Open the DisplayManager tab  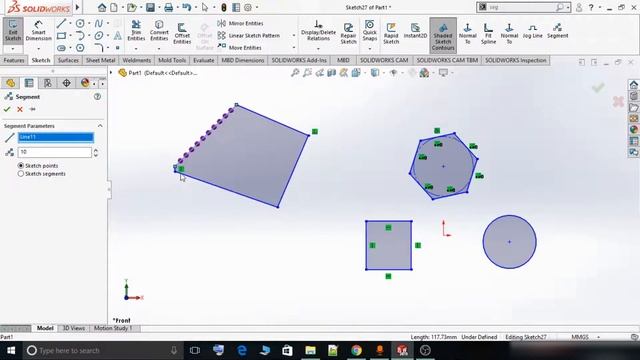85,83
